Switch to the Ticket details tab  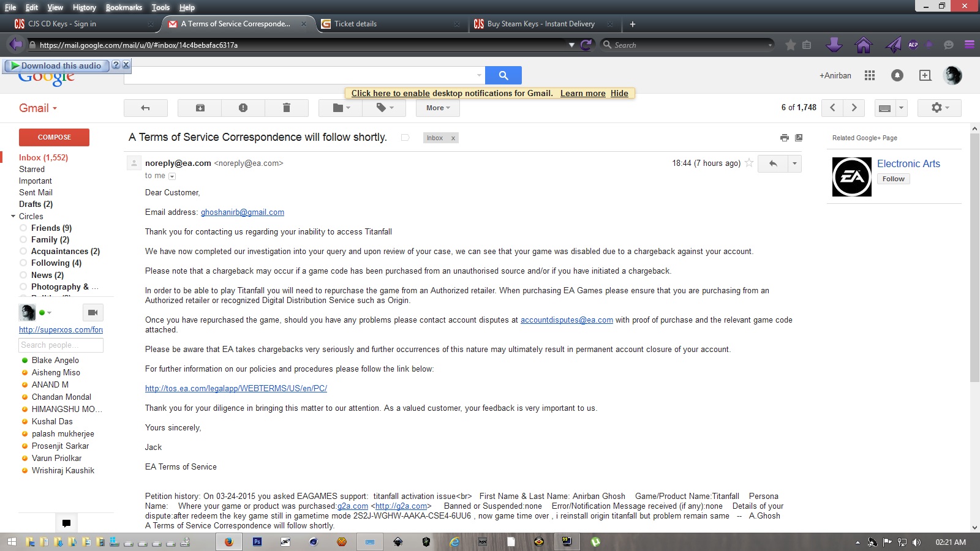pyautogui.click(x=390, y=24)
